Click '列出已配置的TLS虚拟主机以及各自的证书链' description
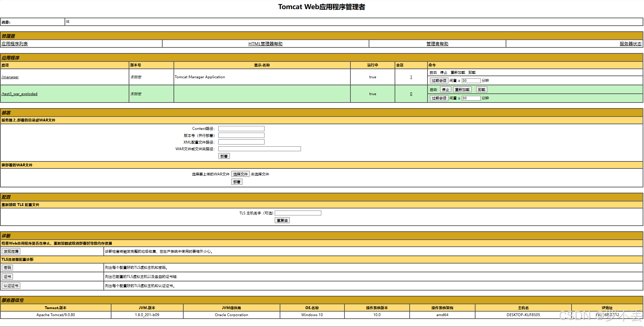The width and height of the screenshot is (644, 327). tap(141, 277)
